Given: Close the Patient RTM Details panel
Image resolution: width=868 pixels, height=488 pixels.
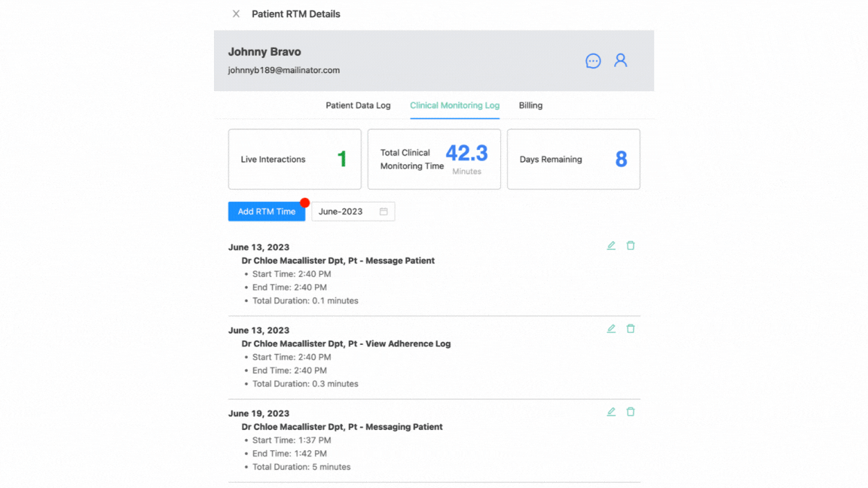Looking at the screenshot, I should 236,14.
